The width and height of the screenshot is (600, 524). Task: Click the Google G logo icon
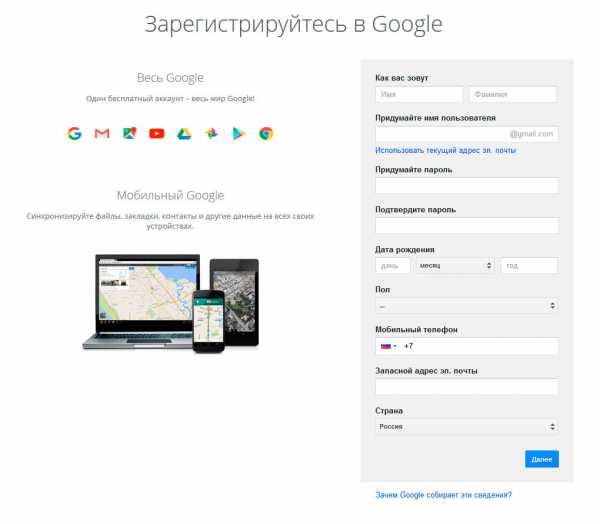point(75,134)
